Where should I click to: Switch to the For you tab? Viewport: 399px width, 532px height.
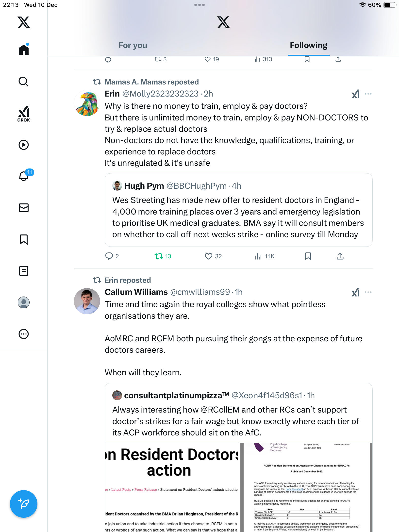(x=133, y=45)
